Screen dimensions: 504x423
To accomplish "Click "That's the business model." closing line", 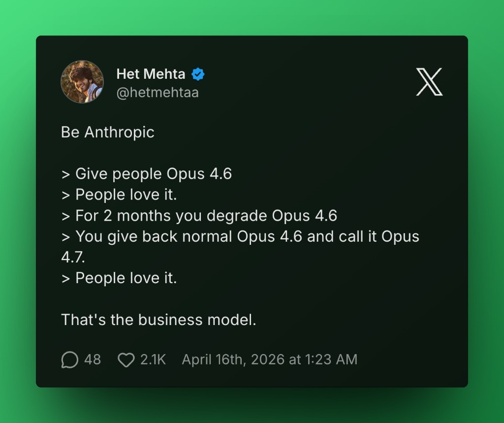I will [158, 320].
